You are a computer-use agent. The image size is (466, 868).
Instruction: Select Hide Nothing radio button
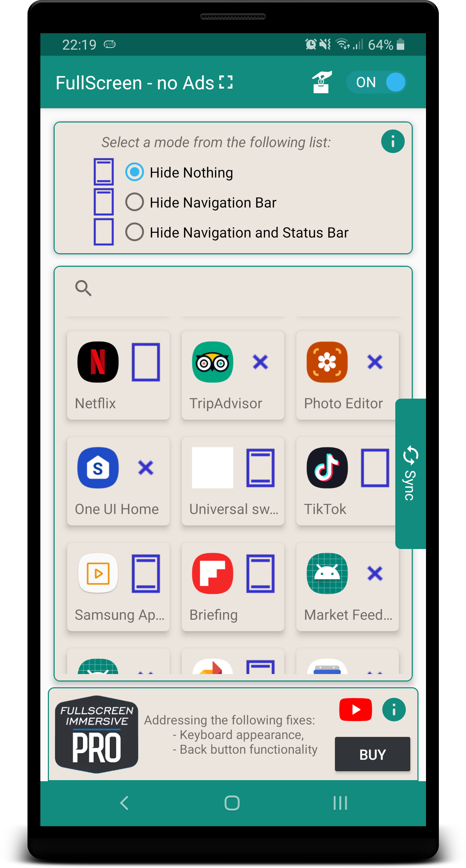135,172
